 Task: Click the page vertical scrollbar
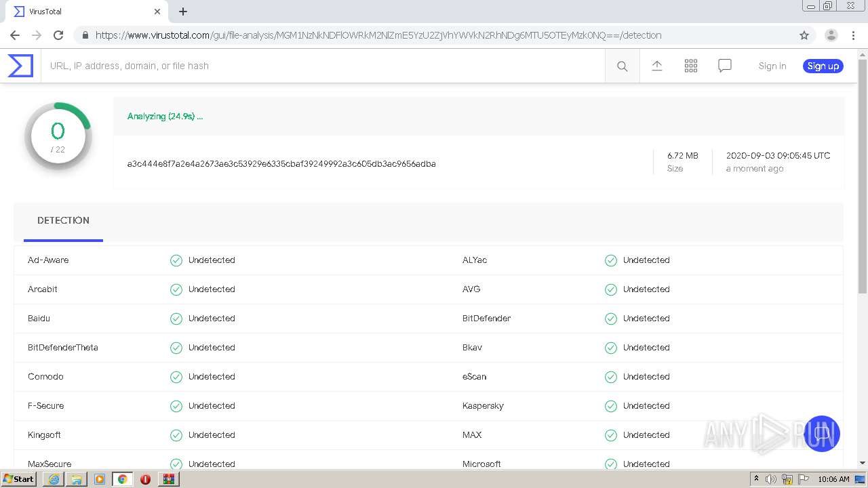(x=863, y=176)
